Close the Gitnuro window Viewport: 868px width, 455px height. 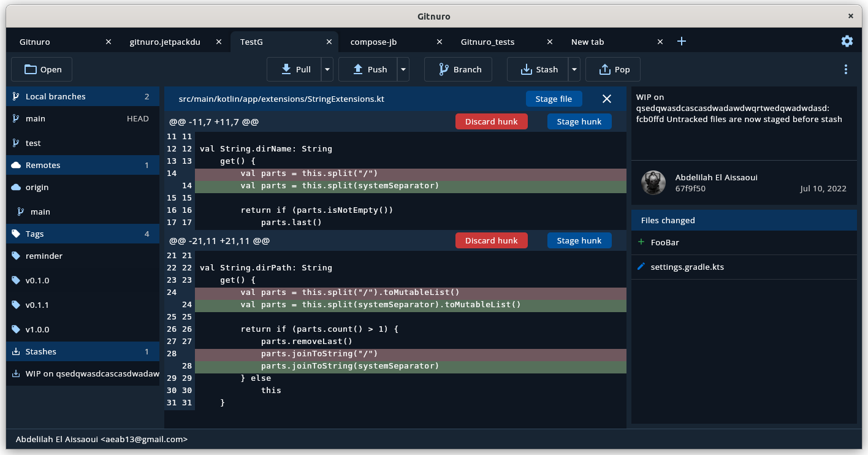pyautogui.click(x=850, y=16)
